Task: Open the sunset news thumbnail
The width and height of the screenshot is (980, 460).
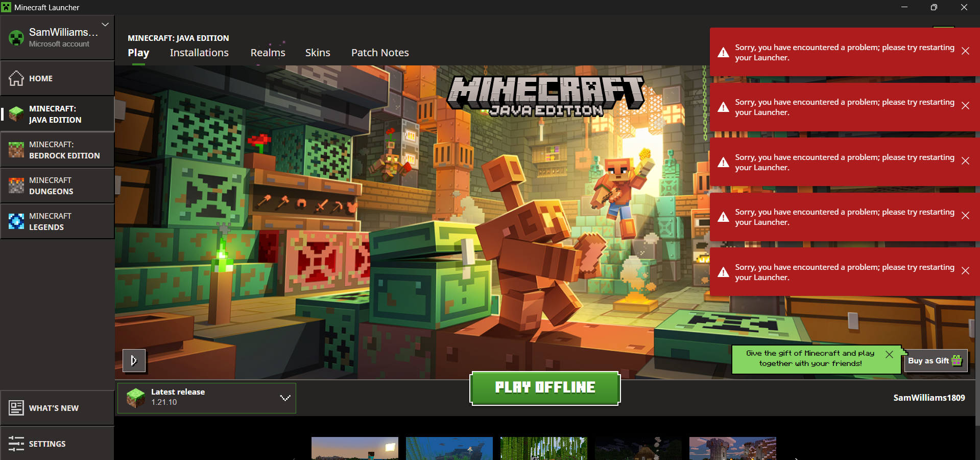Action: [x=355, y=448]
